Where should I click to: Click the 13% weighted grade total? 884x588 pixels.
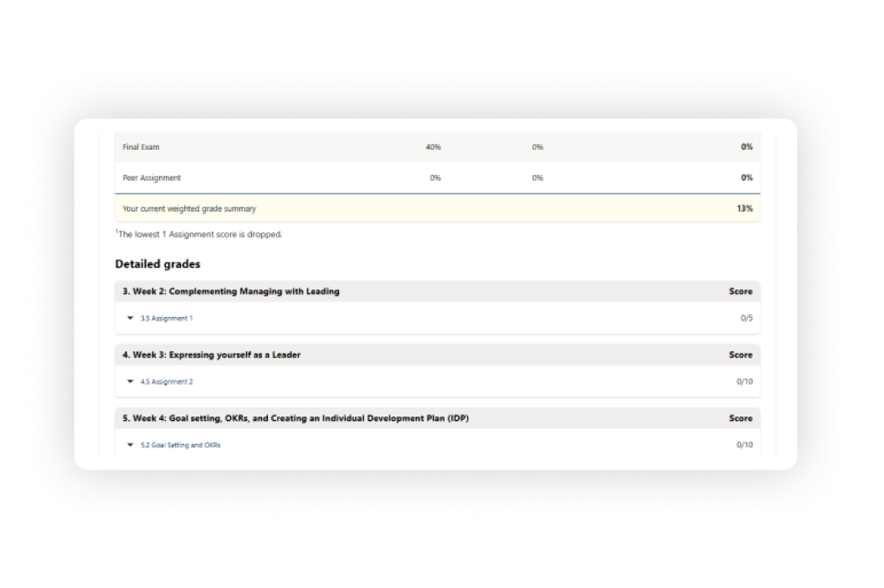tap(744, 208)
